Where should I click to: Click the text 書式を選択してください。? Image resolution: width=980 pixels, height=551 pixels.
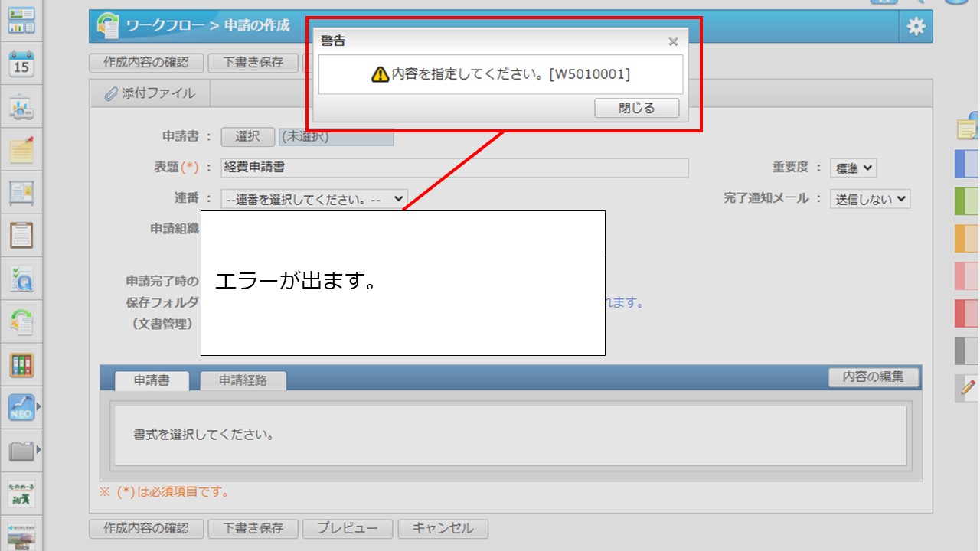(204, 435)
